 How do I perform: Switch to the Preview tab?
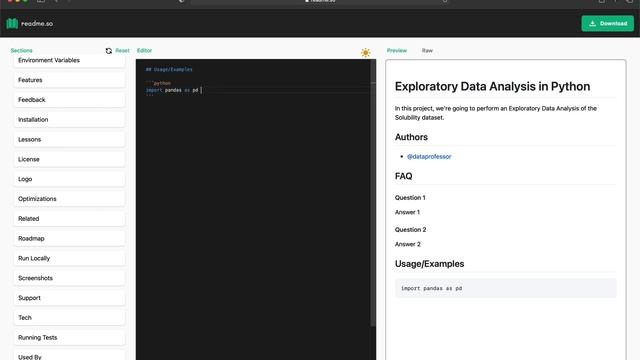(x=397, y=51)
